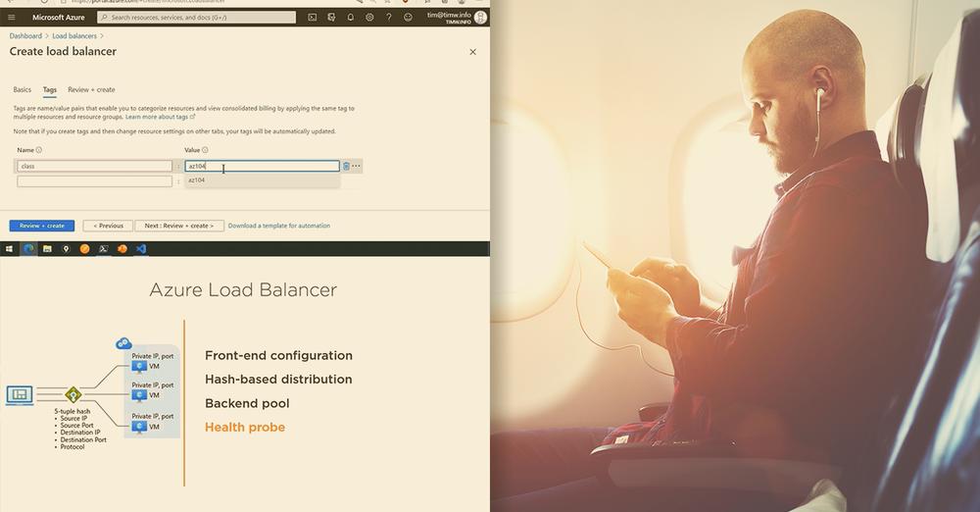Open the map pin app in taskbar
The width and height of the screenshot is (980, 512).
(66, 249)
